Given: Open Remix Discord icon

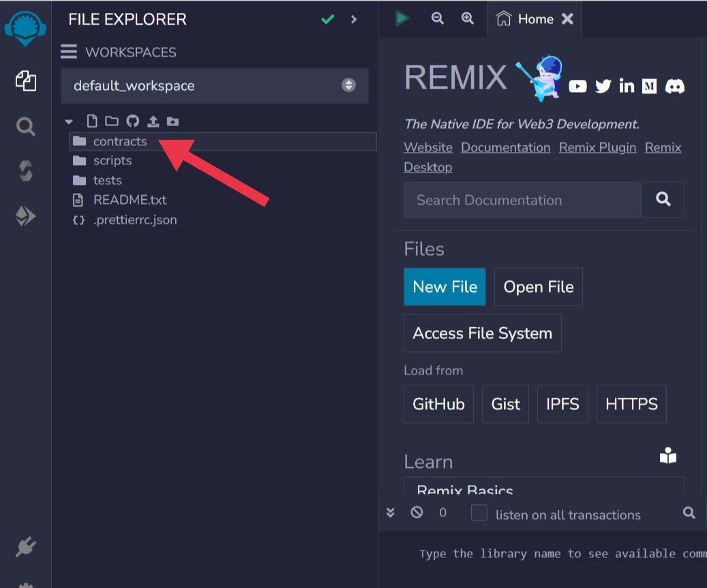Looking at the screenshot, I should [x=675, y=86].
